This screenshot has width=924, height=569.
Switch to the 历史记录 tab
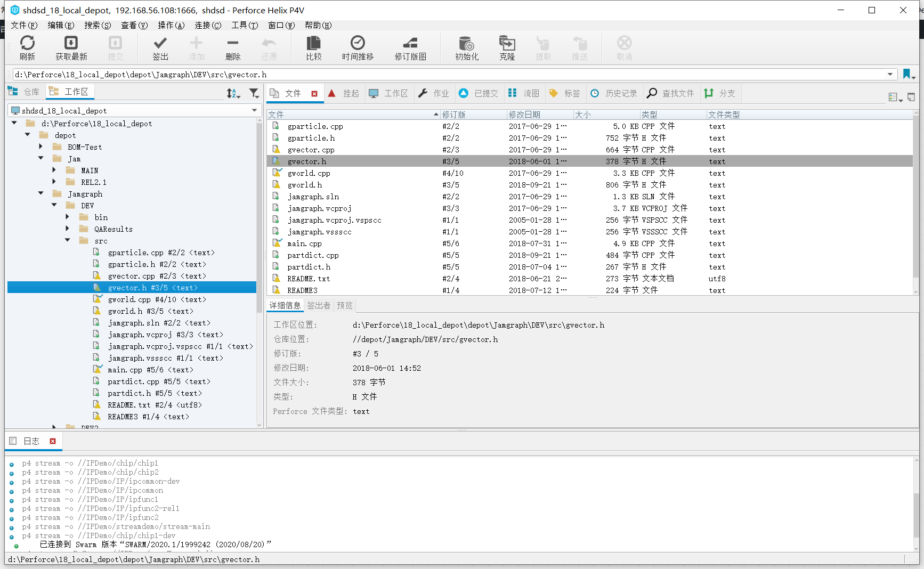pyautogui.click(x=620, y=93)
